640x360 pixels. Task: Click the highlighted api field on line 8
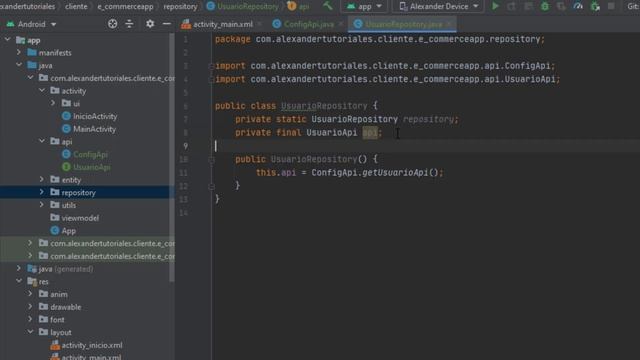click(x=370, y=133)
